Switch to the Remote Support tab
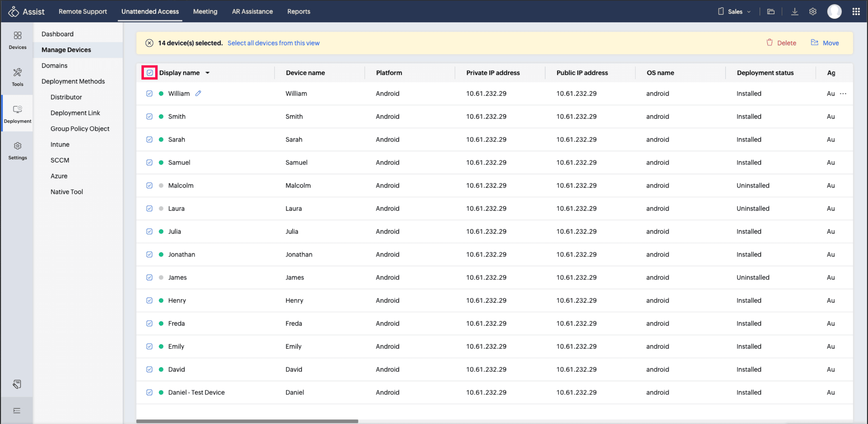 coord(82,11)
